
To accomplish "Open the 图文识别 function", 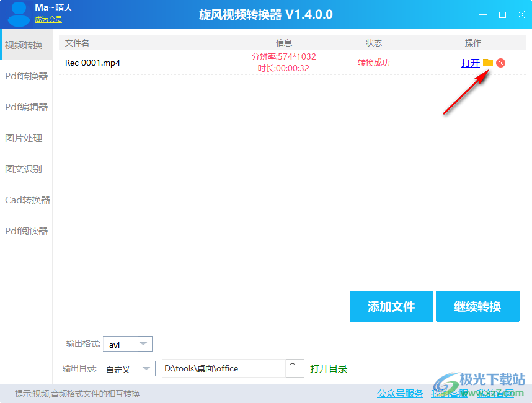I will tap(25, 169).
